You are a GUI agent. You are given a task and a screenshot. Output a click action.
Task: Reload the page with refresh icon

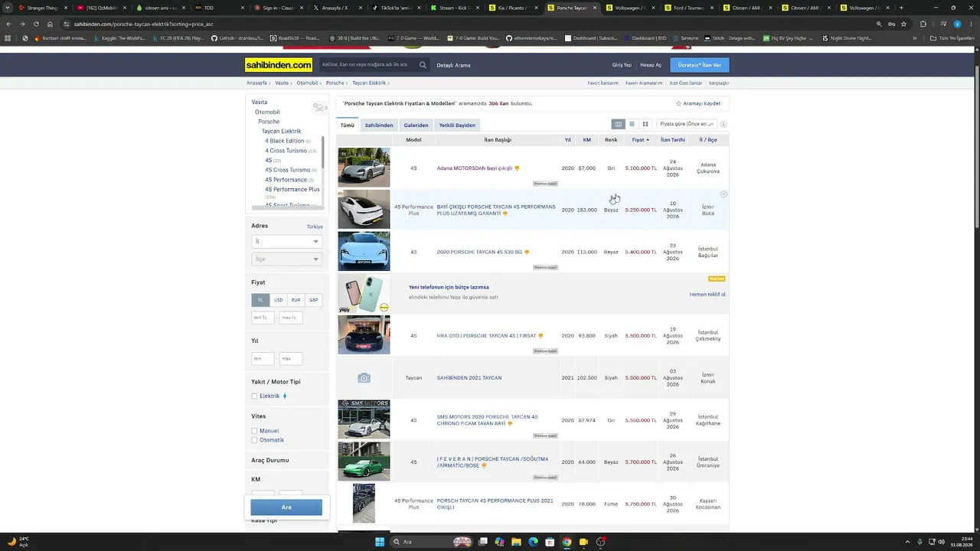click(36, 24)
